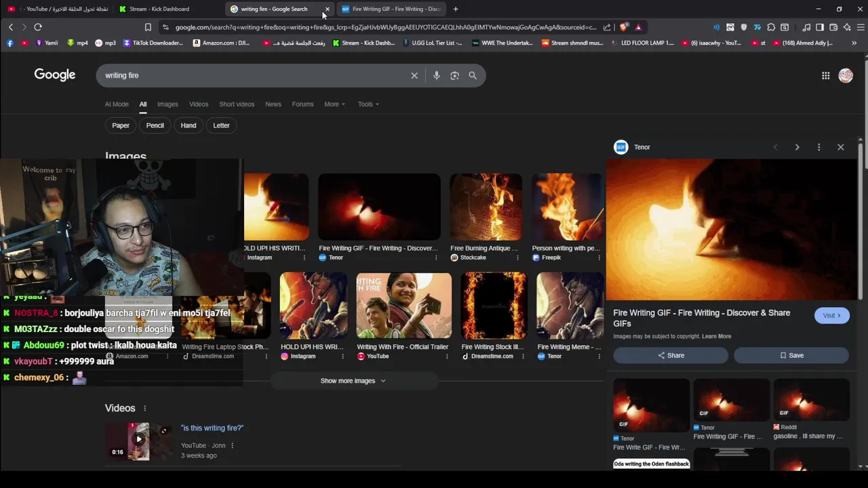This screenshot has height=488, width=868.
Task: Select the Forums search tab
Action: point(302,104)
